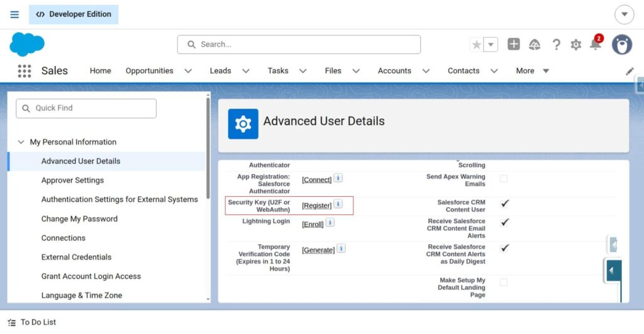The height and width of the screenshot is (334, 644).
Task: Expand the Contacts tab chevron
Action: [494, 70]
